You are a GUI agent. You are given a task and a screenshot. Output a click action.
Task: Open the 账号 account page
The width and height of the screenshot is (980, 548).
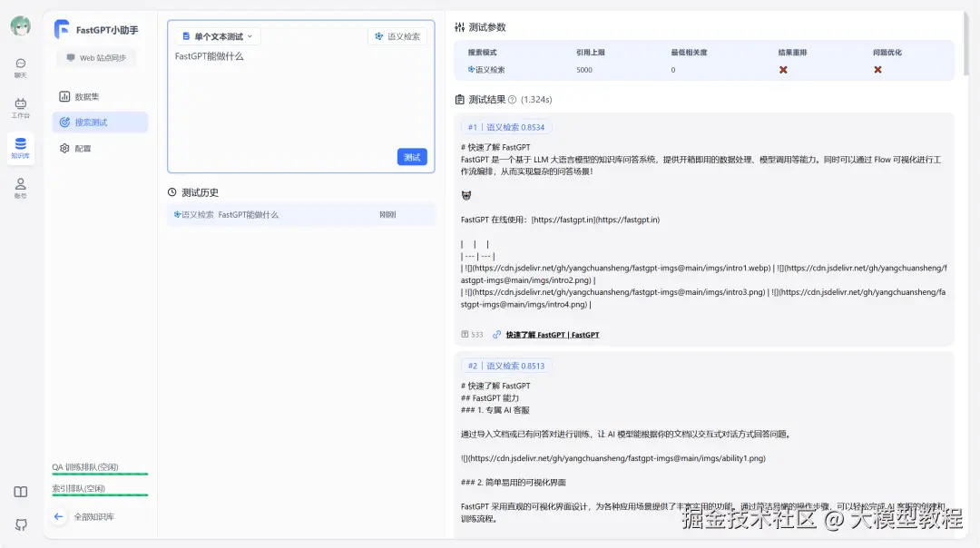click(x=21, y=188)
